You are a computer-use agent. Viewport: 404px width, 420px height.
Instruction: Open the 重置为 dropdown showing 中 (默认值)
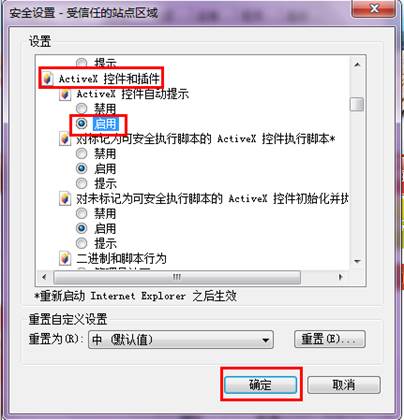tap(181, 340)
